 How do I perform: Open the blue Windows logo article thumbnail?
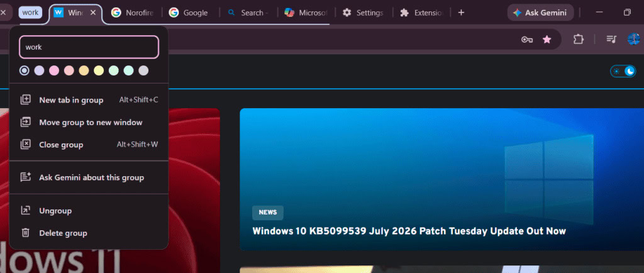click(441, 179)
